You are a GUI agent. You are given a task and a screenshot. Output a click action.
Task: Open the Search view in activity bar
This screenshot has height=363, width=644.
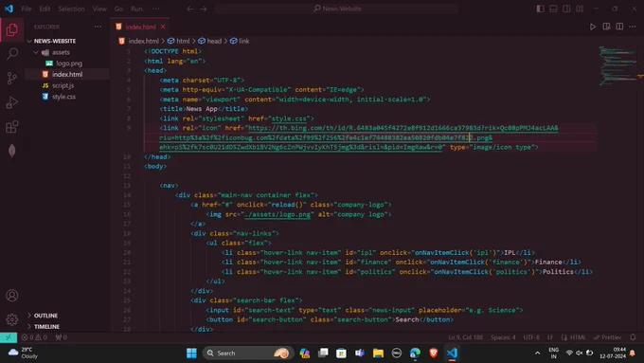pyautogui.click(x=12, y=53)
